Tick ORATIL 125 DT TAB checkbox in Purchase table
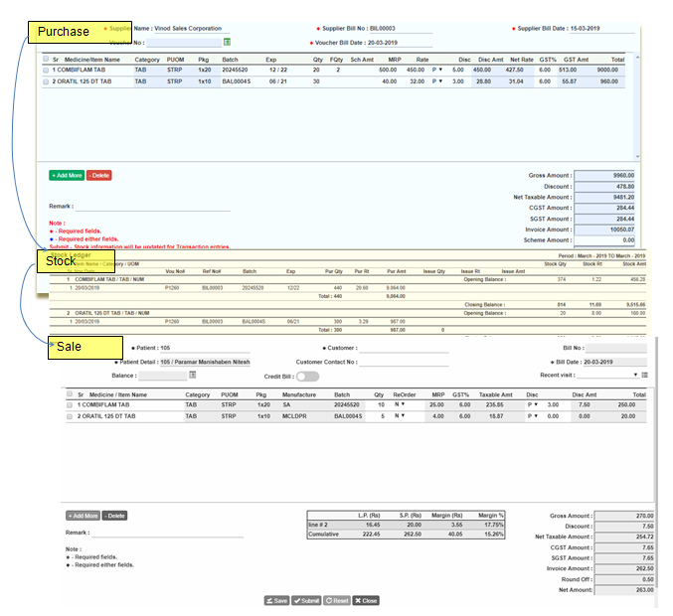The width and height of the screenshot is (673, 616). click(x=46, y=81)
